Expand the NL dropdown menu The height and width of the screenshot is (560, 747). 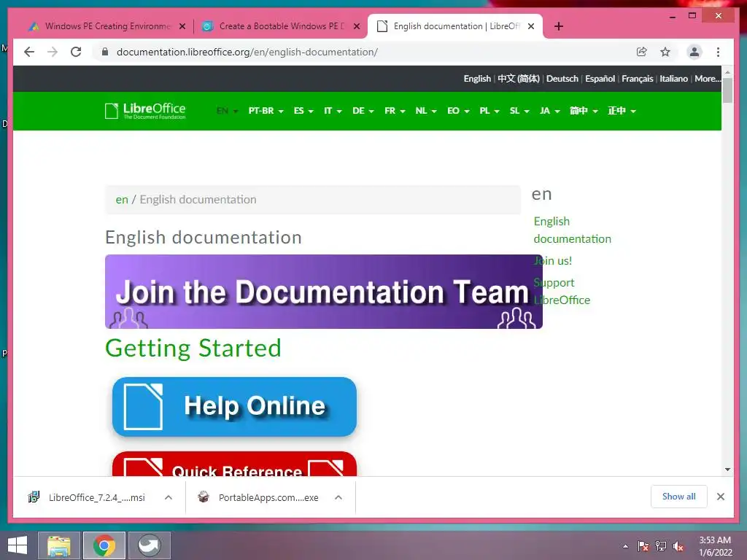coord(426,111)
